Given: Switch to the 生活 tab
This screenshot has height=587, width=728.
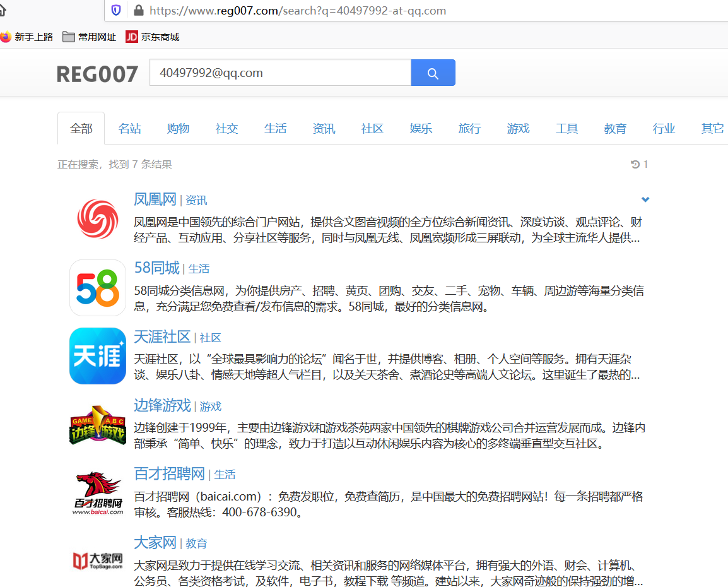Looking at the screenshot, I should point(275,128).
